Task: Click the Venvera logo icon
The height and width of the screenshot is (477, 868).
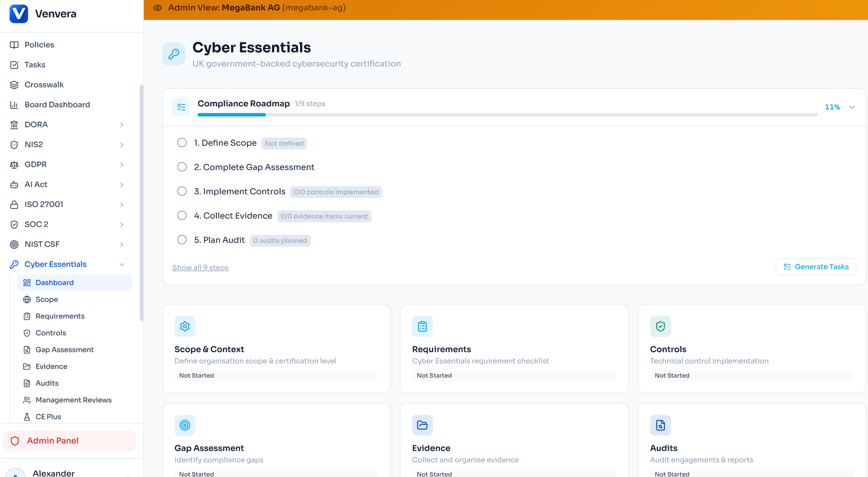Action: tap(19, 14)
